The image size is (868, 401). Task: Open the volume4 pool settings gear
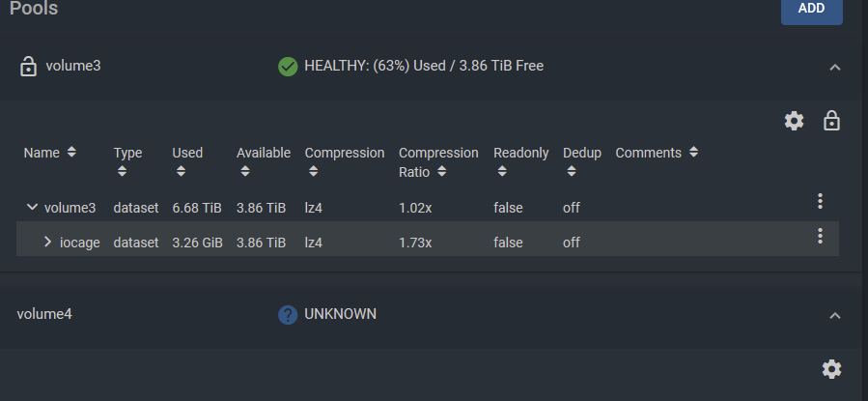(831, 369)
